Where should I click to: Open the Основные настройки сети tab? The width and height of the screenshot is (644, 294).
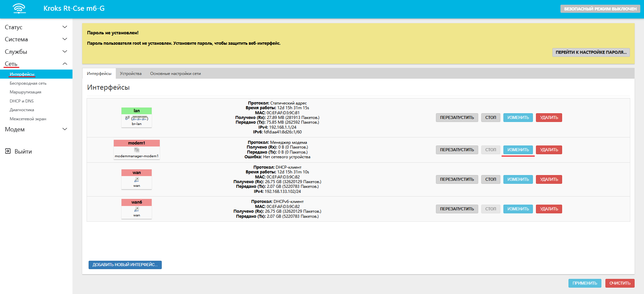click(x=175, y=74)
